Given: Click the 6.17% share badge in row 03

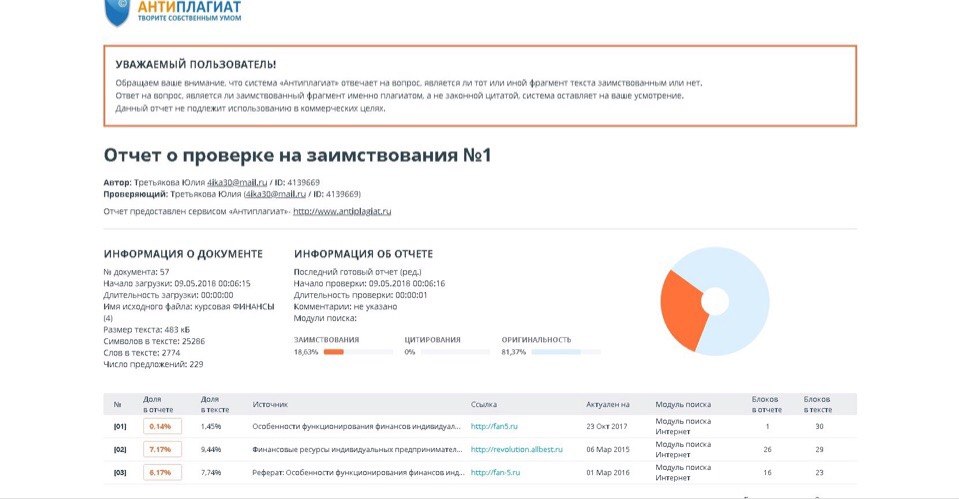Looking at the screenshot, I should point(162,472).
